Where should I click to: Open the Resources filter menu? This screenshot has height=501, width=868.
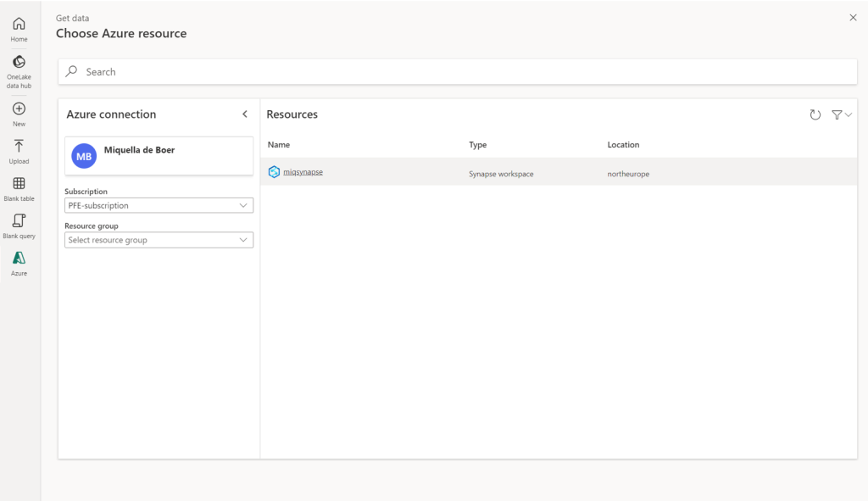(x=842, y=114)
